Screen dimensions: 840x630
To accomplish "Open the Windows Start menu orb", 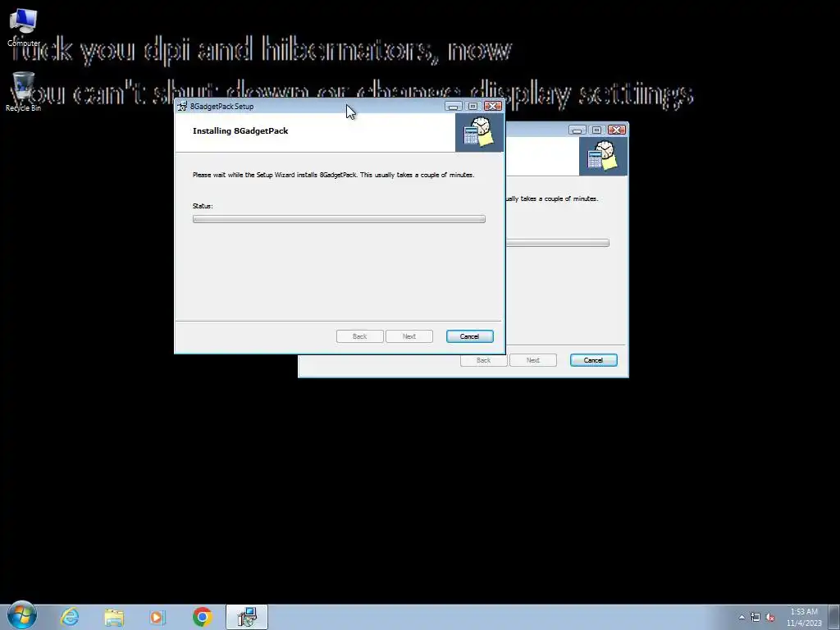I will point(22,615).
